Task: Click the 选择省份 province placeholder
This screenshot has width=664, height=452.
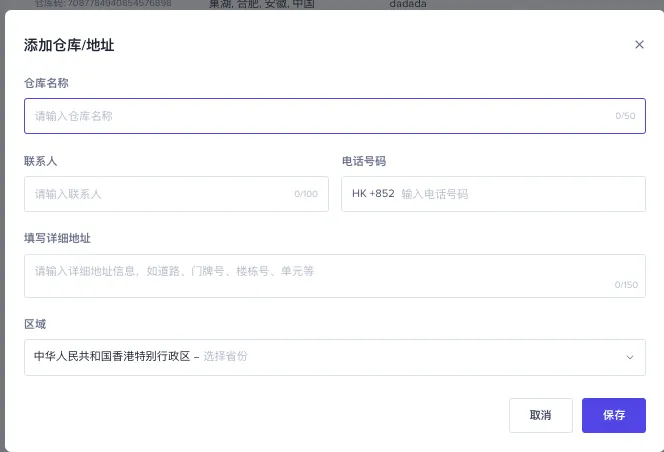Action: click(226, 357)
